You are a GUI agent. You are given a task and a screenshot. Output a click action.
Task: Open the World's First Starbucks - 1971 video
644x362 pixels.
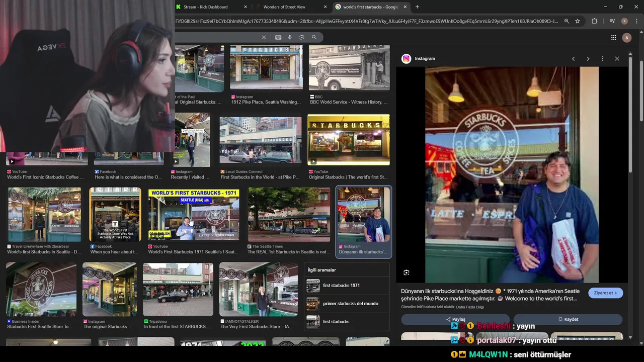point(194,222)
